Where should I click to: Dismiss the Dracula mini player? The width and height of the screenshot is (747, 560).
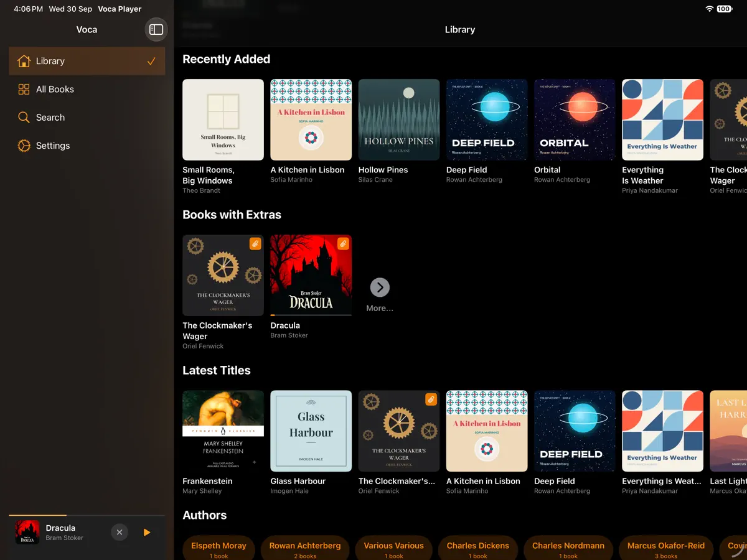[x=120, y=532]
